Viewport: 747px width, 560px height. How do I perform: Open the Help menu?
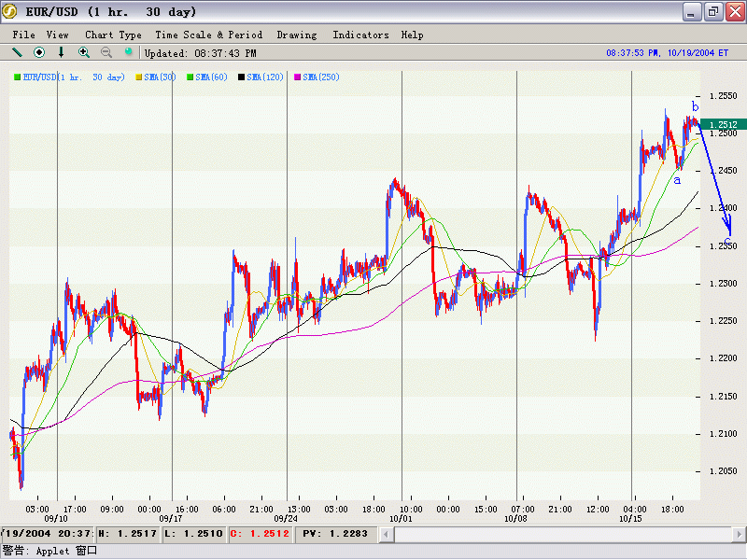412,35
